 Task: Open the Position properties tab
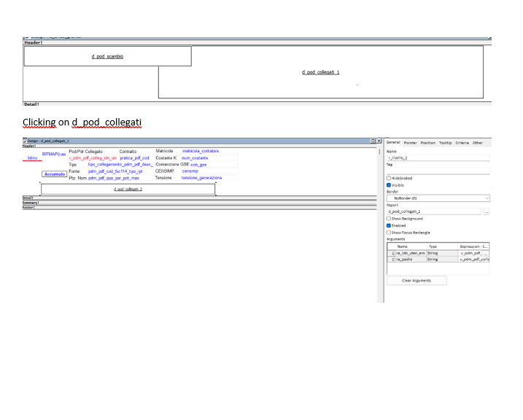click(x=428, y=143)
